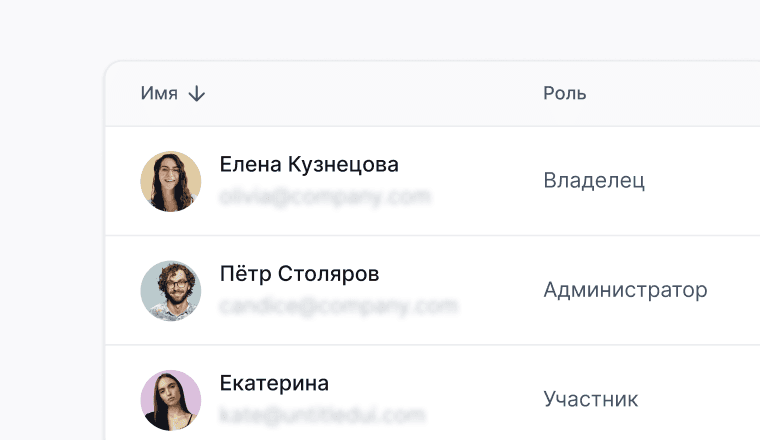
Task: Select the name Пётр Столяров
Action: pyautogui.click(x=299, y=274)
